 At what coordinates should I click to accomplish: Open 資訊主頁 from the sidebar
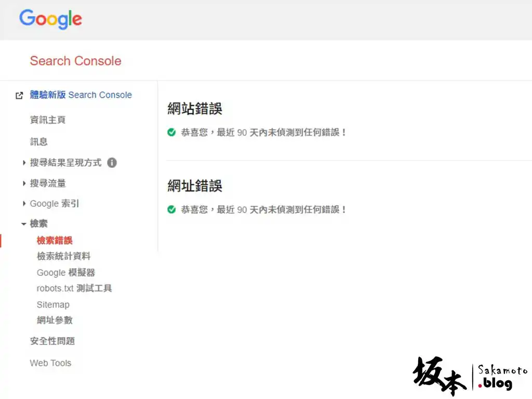(x=47, y=119)
